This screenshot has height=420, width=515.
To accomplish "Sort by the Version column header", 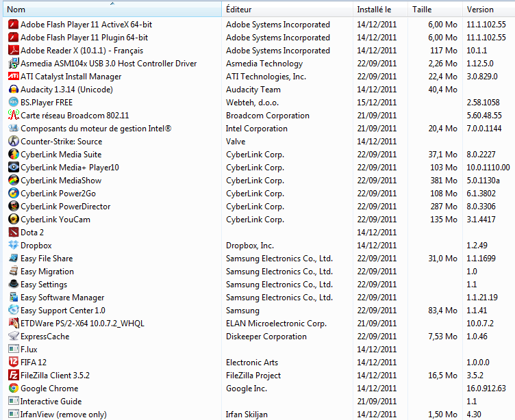I will [489, 10].
